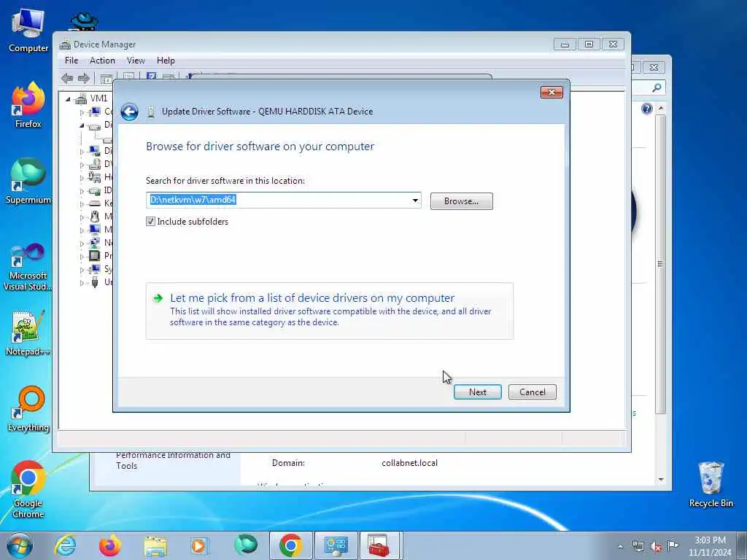Cancel the driver update dialog
The height and width of the screenshot is (560, 747).
pos(532,392)
